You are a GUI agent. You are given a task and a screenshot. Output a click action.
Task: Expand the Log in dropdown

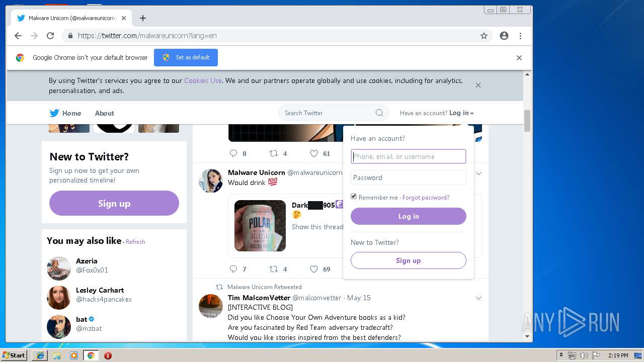click(x=461, y=113)
